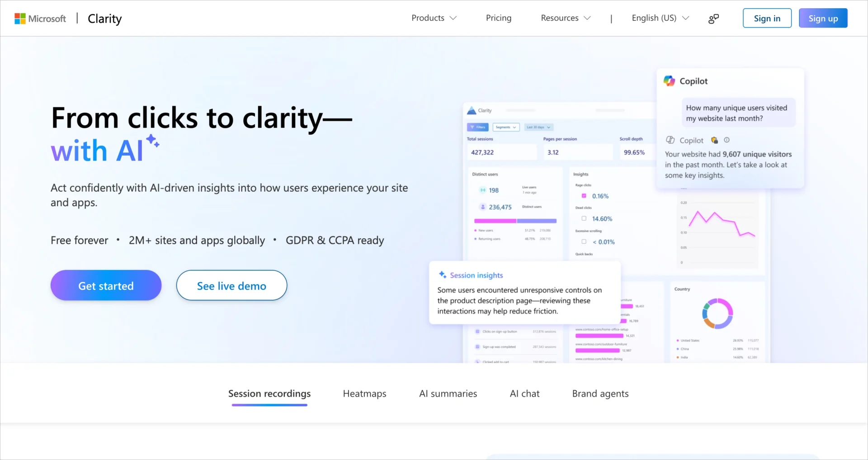This screenshot has width=868, height=460.
Task: Expand the Last 30 days date selector
Action: tap(538, 127)
